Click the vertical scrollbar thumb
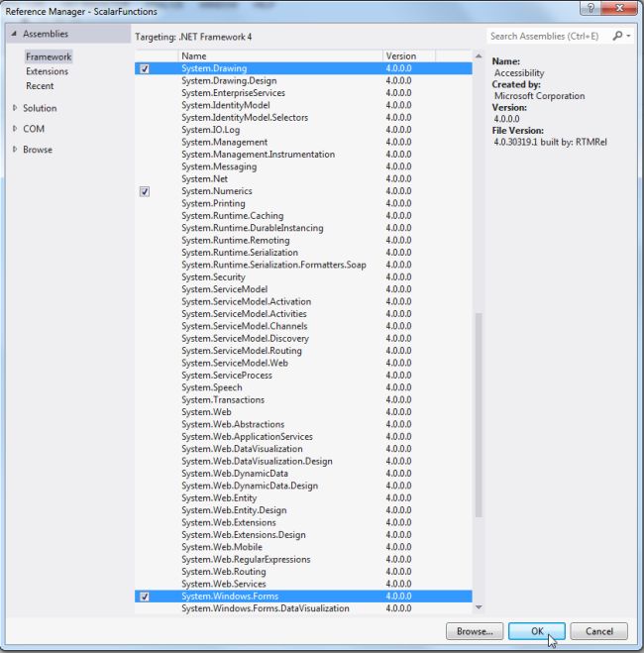Image resolution: width=644 pixels, height=653 pixels. pyautogui.click(x=479, y=415)
